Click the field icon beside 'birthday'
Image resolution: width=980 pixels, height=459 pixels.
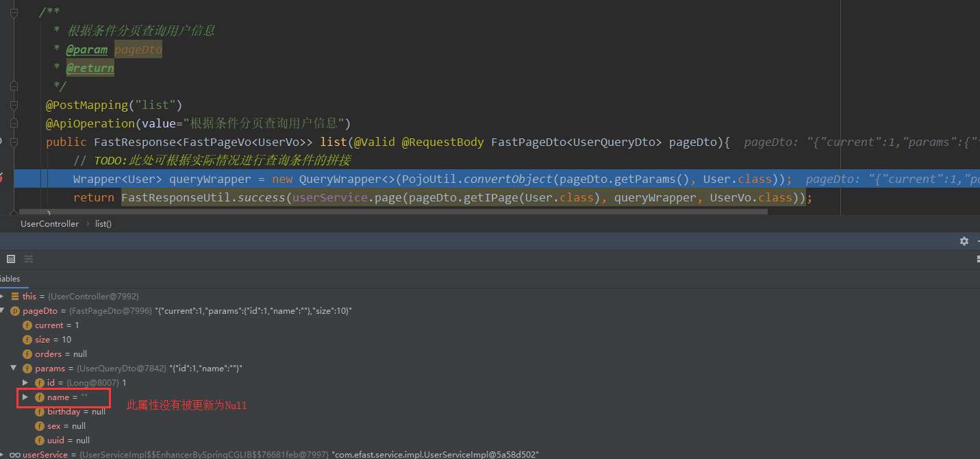(40, 412)
